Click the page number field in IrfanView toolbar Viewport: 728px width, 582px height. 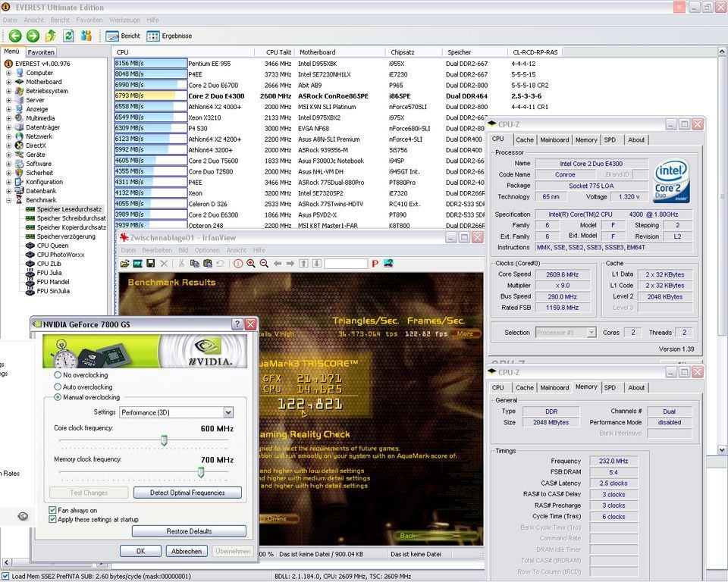(x=346, y=264)
